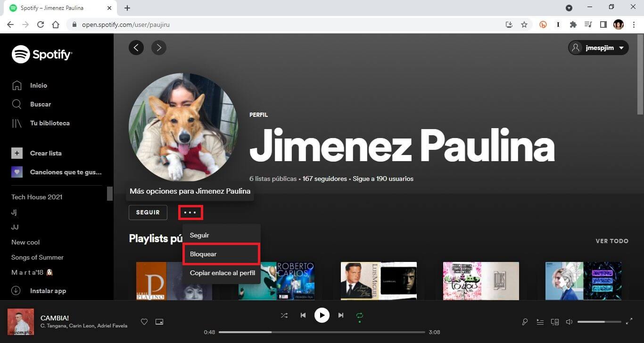Adjust the volume slider
Viewport: 644px width, 343px height.
tap(599, 322)
